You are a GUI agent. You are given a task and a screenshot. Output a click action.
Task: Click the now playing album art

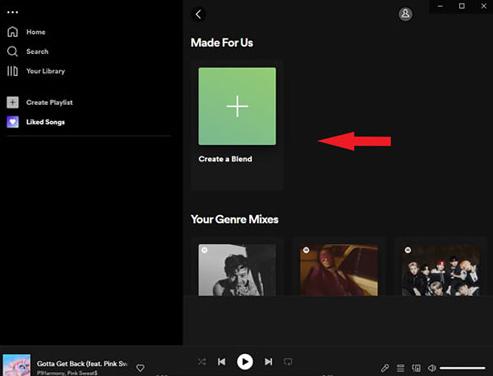[17, 365]
